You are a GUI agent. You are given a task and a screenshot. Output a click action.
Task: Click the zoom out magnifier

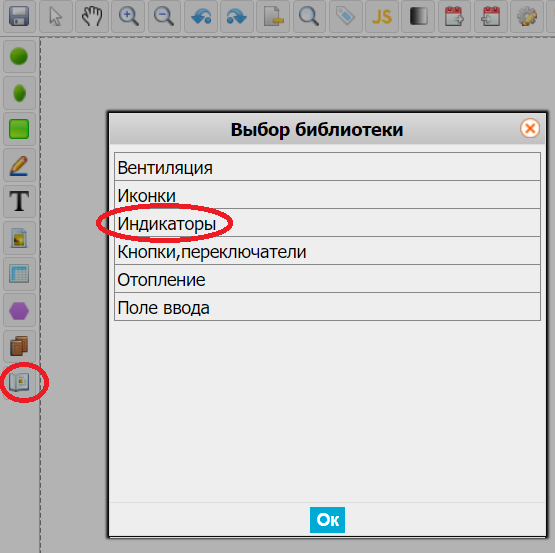click(164, 16)
